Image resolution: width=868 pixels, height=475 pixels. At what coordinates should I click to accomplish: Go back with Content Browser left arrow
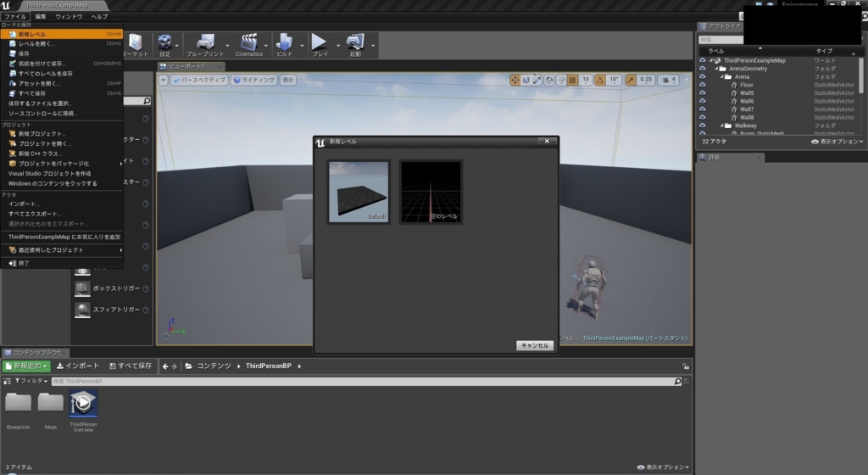click(165, 366)
